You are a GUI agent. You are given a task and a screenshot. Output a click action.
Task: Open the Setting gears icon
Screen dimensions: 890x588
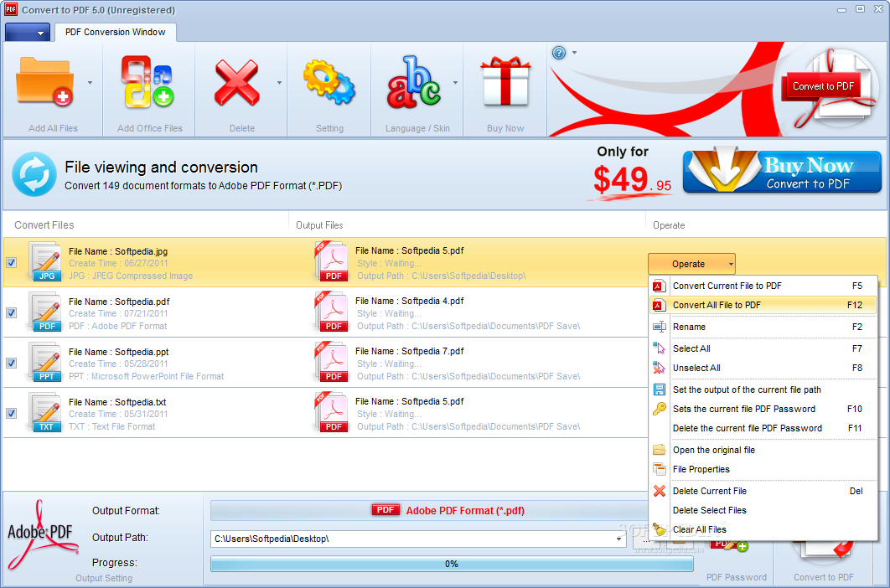329,83
